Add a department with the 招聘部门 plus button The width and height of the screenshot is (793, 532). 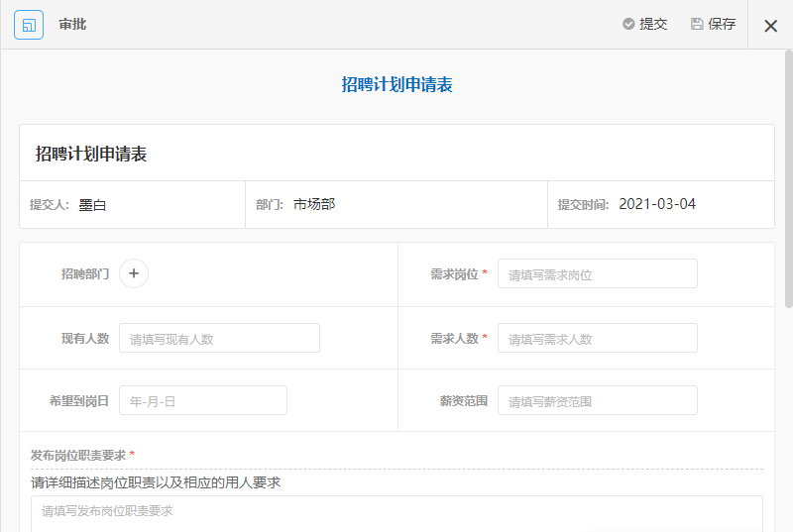pyautogui.click(x=134, y=273)
